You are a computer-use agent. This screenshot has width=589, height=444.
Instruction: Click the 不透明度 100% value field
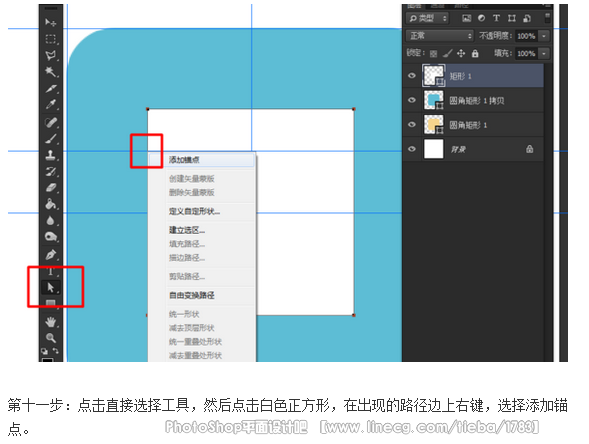coord(527,36)
